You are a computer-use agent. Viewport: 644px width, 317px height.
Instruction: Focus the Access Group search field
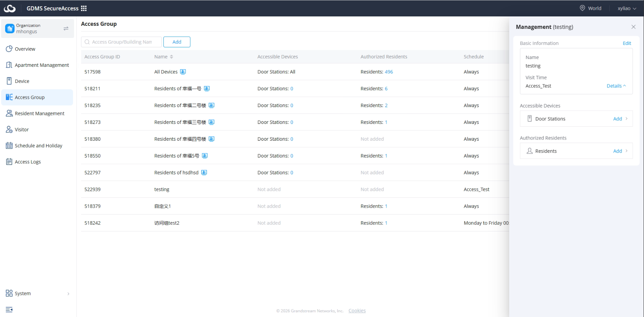[121, 42]
